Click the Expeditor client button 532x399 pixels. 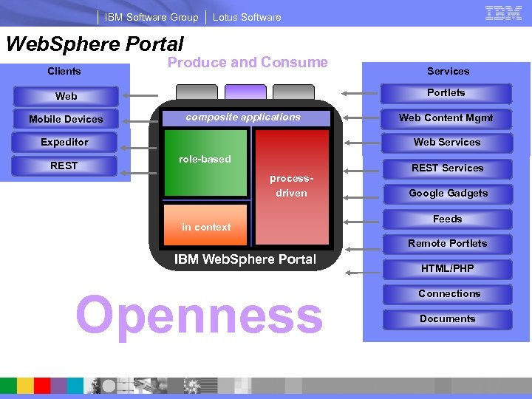point(64,142)
